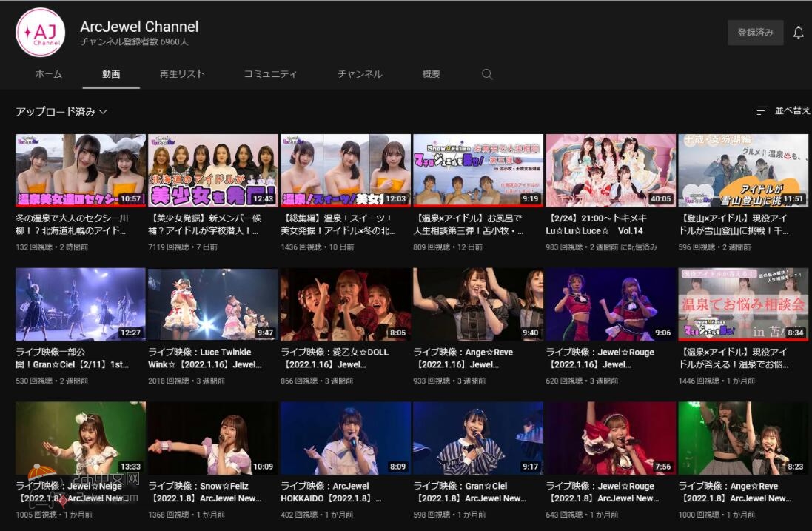Open title ライブ映像:Ange☆Reve【2022.1.8】
The image size is (812, 531).
[735, 492]
